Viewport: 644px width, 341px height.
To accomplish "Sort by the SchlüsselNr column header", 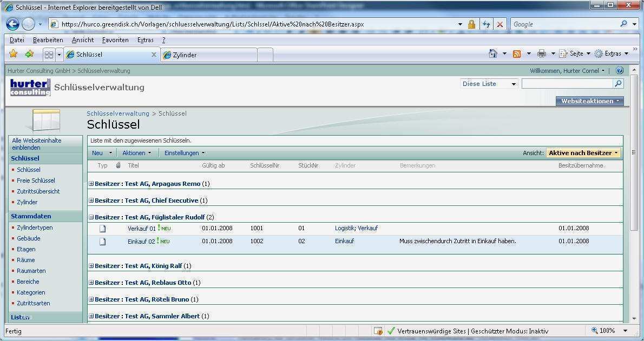I will pos(265,166).
